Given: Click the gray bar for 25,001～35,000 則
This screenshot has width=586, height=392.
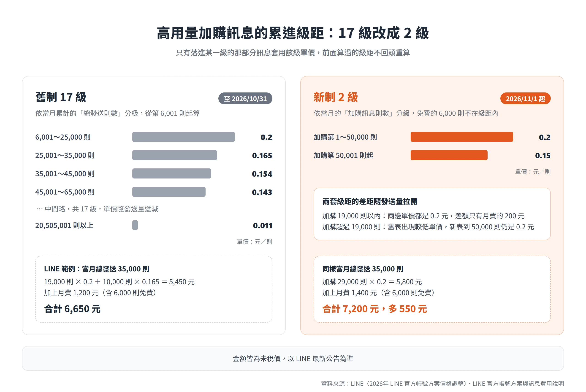Looking at the screenshot, I should (174, 155).
